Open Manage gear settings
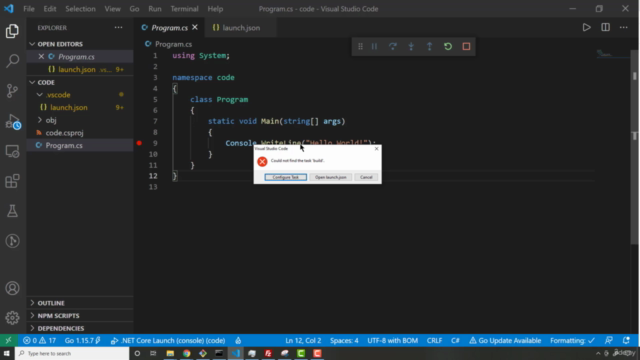Screen dimensions: 640x360 pyautogui.click(x=12, y=318)
